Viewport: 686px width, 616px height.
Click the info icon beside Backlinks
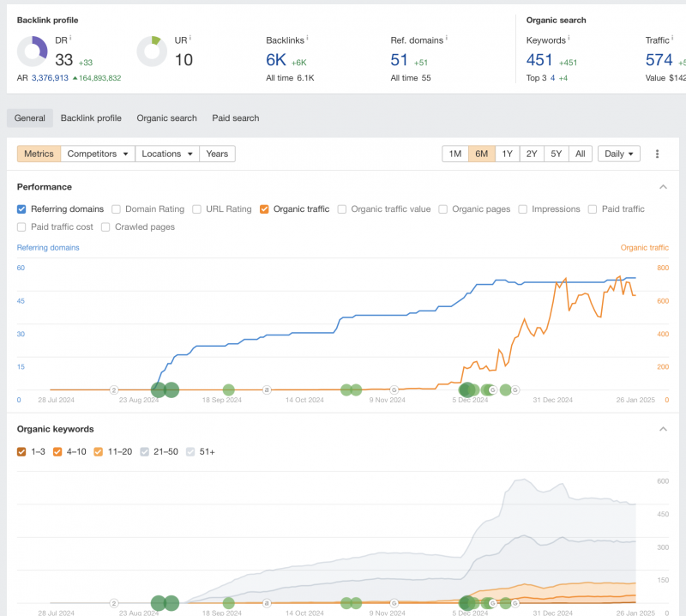(x=307, y=38)
